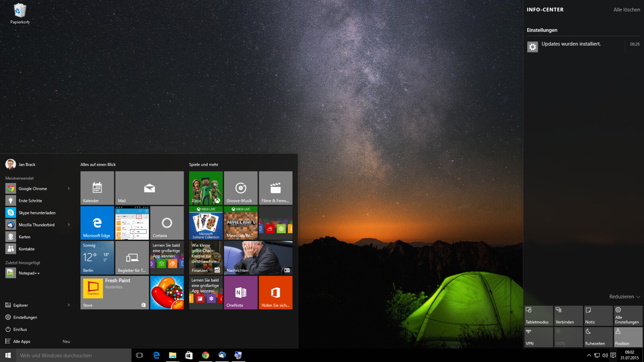Open the Groove-Musik tile
This screenshot has width=644, height=362.
241,188
